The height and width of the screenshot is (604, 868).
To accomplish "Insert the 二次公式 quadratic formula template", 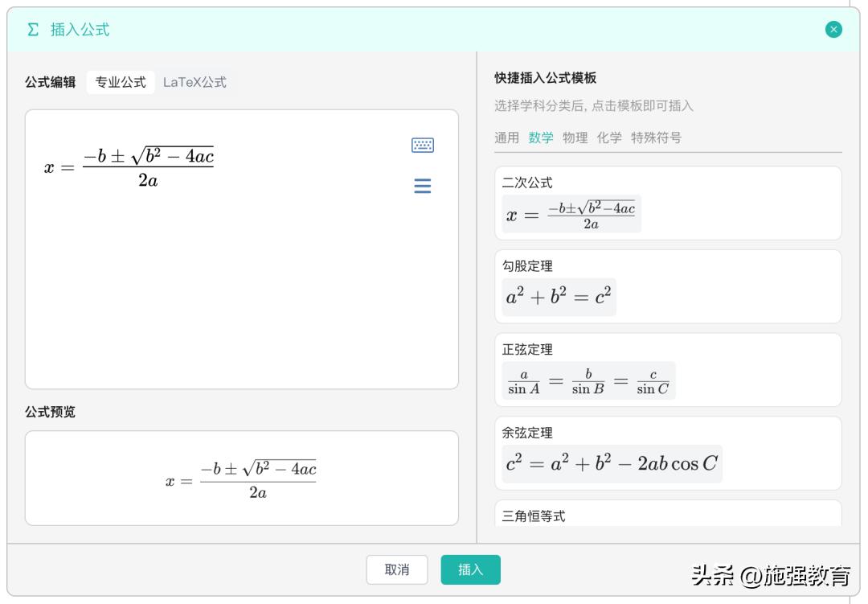I will (x=668, y=203).
